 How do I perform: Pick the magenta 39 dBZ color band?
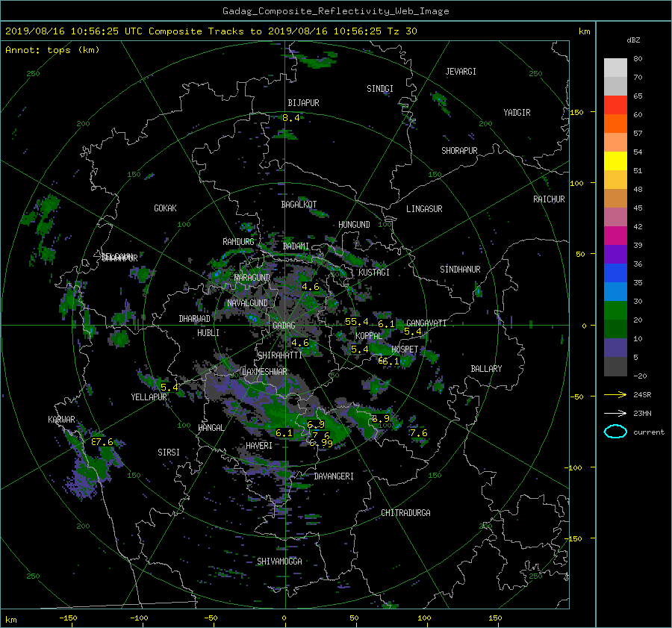coord(615,236)
